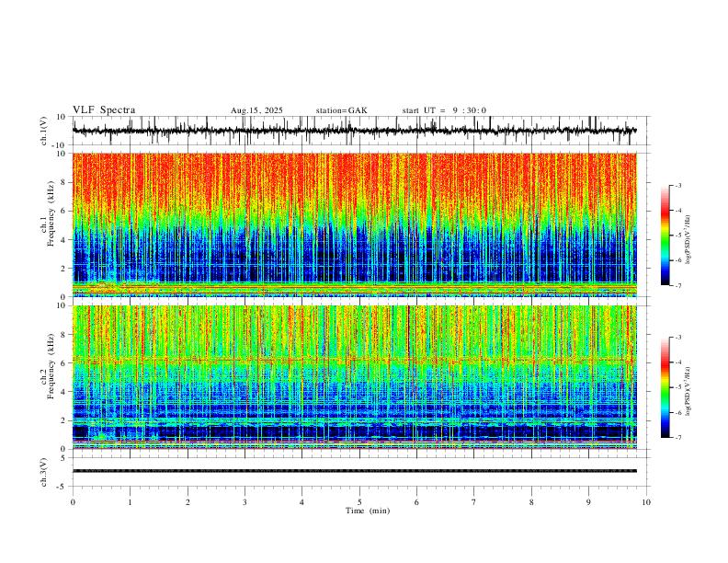
Task: Click the ch.1 spectrogram panel
Action: click(355, 224)
